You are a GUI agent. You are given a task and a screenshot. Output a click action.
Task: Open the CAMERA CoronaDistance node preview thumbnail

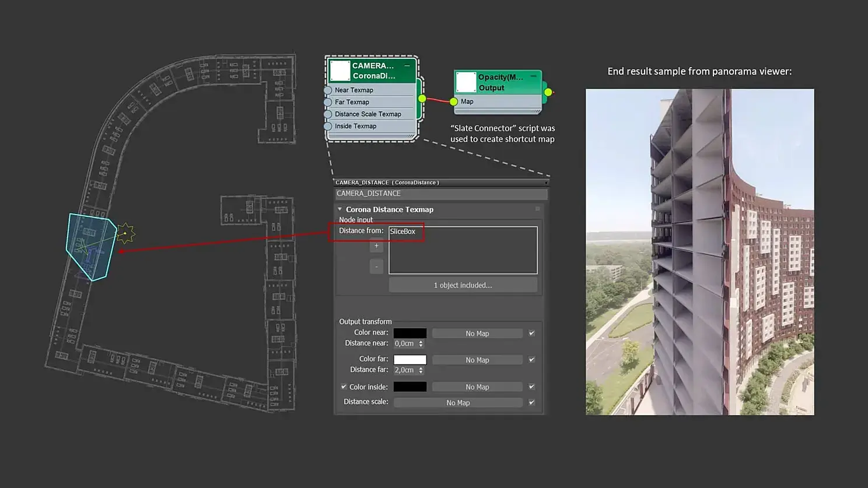coord(340,71)
